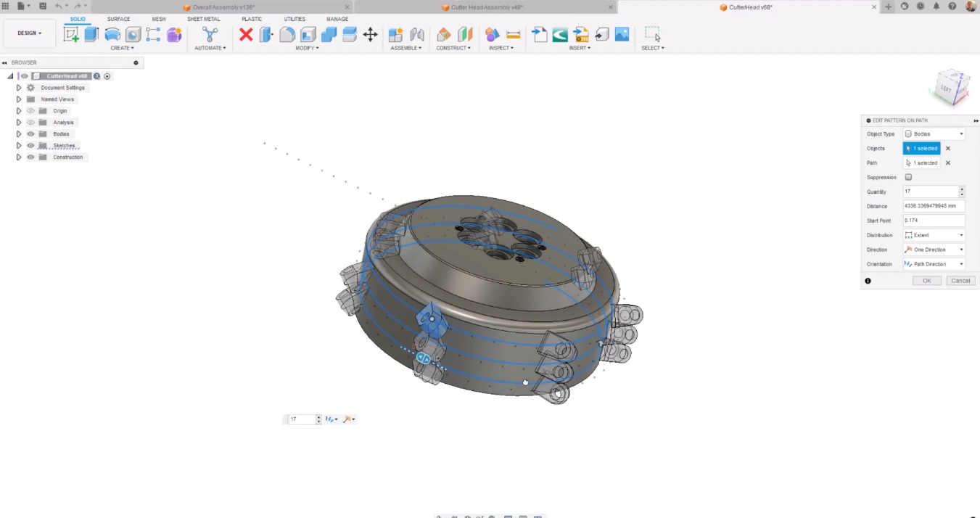Open the Design workspace dropdown
Image resolution: width=980 pixels, height=518 pixels.
click(30, 33)
